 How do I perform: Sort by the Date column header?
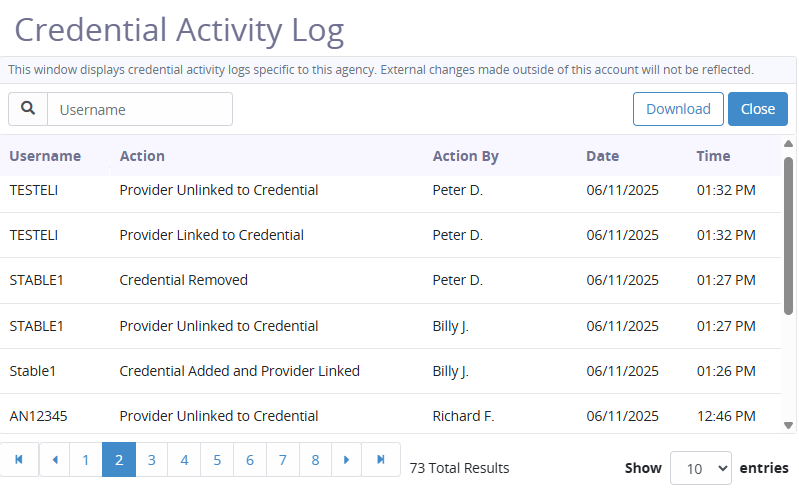(x=602, y=156)
